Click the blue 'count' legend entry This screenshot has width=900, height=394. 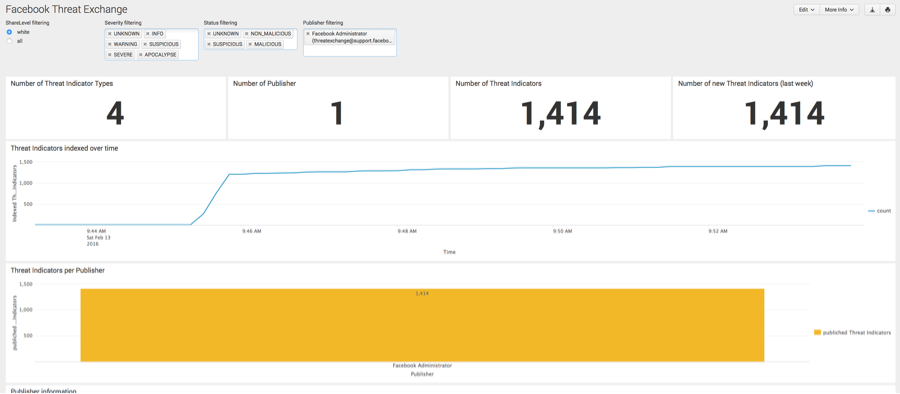pos(879,211)
